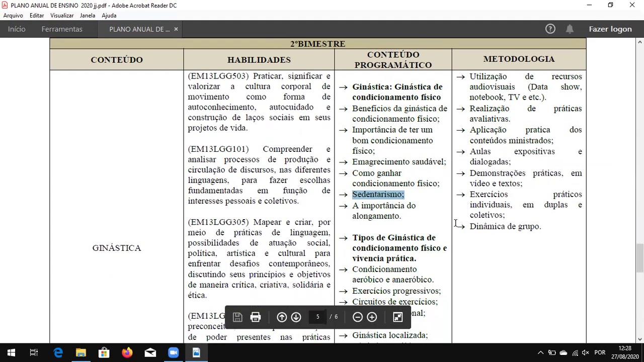Click the code '(EM13LGG101)' in Habilidades

(x=218, y=149)
